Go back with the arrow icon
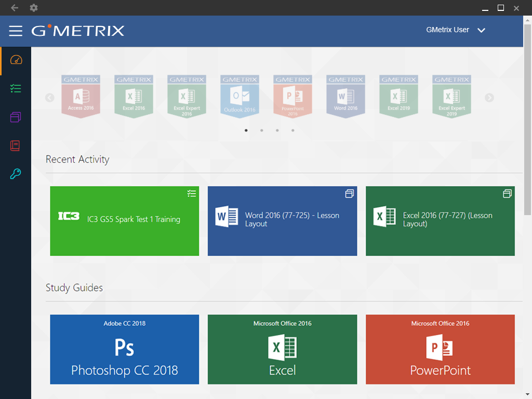Viewport: 532px width, 399px height. 14,7
